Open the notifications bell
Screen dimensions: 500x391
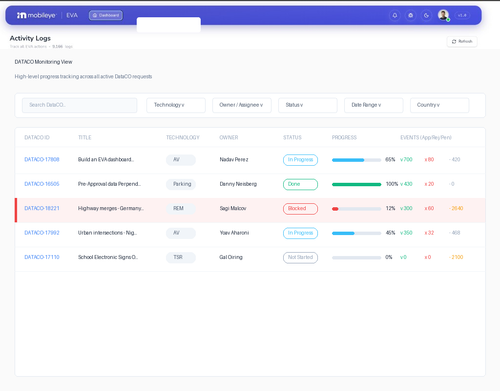tap(395, 15)
